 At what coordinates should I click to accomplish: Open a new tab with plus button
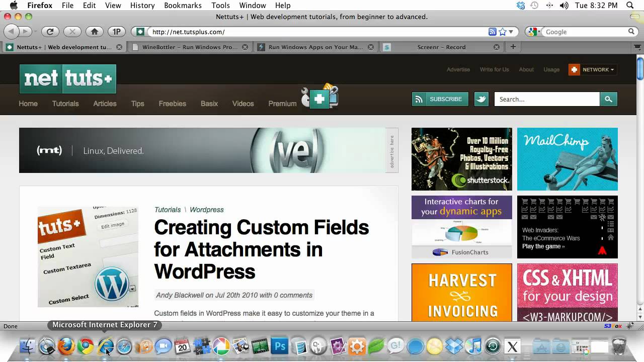coord(513,47)
